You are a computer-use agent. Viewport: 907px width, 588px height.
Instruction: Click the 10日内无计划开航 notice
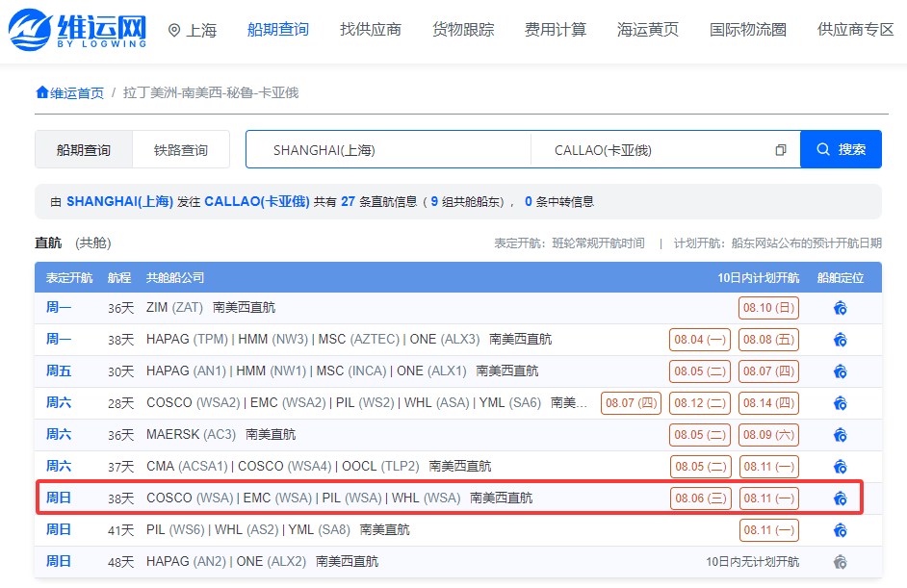[753, 561]
